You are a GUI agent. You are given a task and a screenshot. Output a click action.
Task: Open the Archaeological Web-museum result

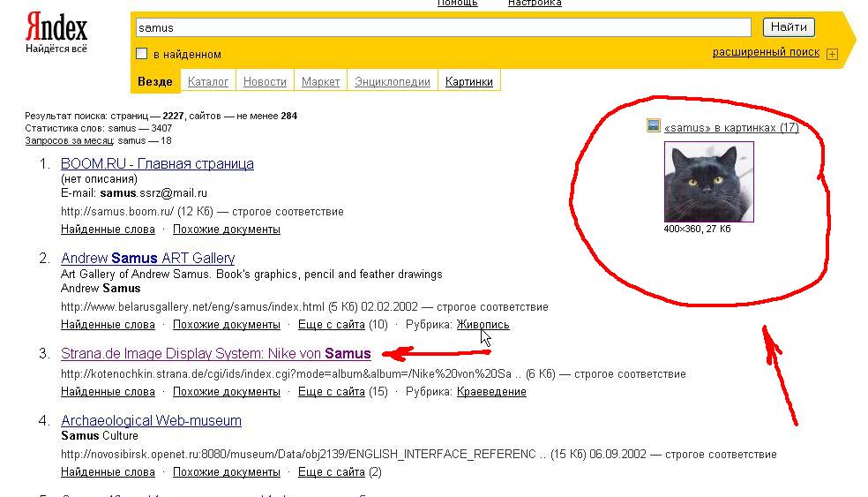(151, 420)
